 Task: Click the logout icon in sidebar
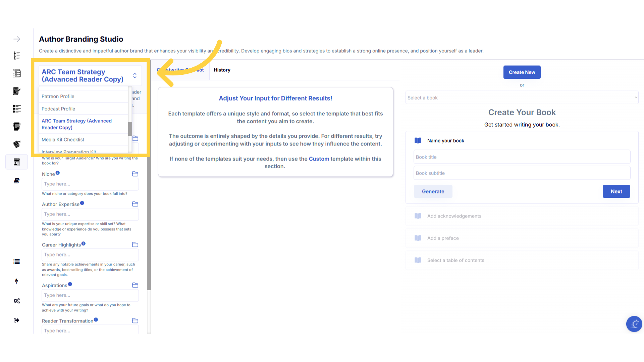pos(17,320)
